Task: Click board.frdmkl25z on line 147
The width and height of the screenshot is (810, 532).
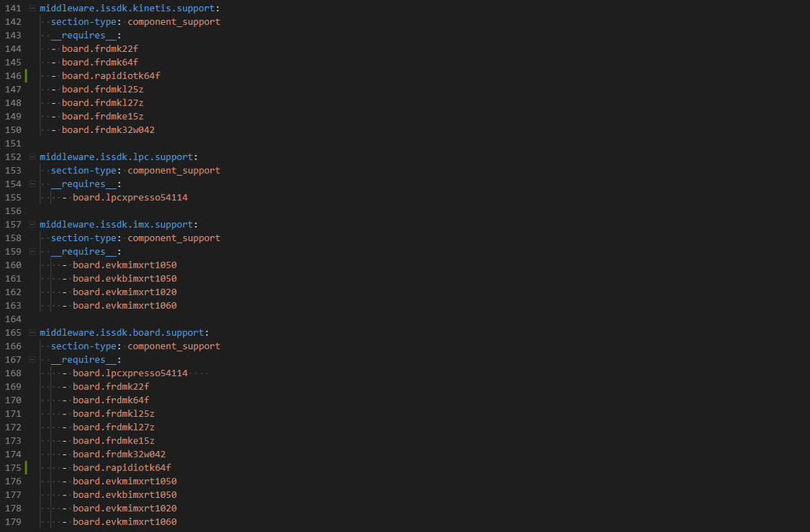Action: pos(103,89)
